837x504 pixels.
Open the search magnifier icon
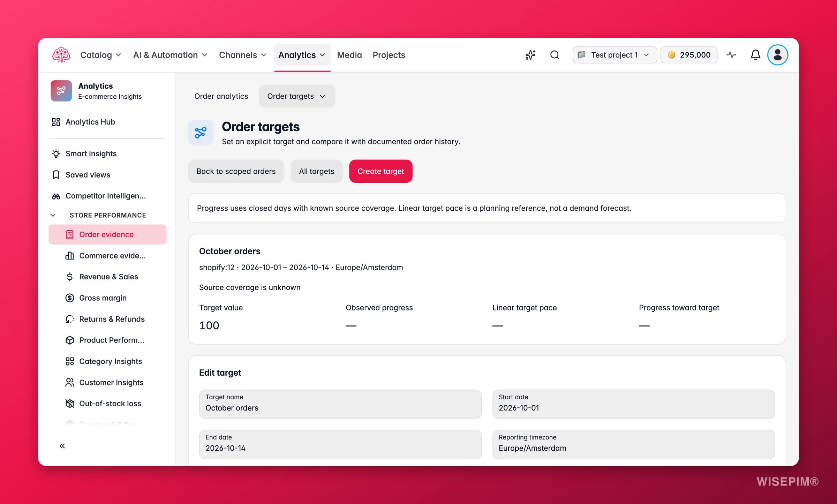click(x=555, y=55)
